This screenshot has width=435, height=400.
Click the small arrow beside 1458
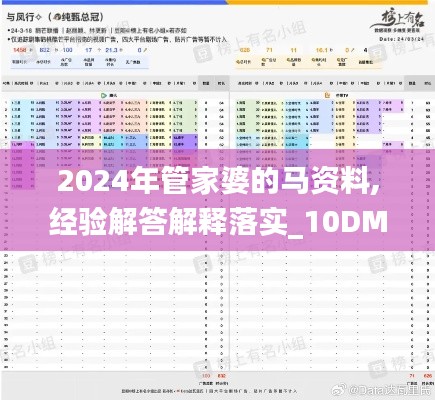point(31,50)
